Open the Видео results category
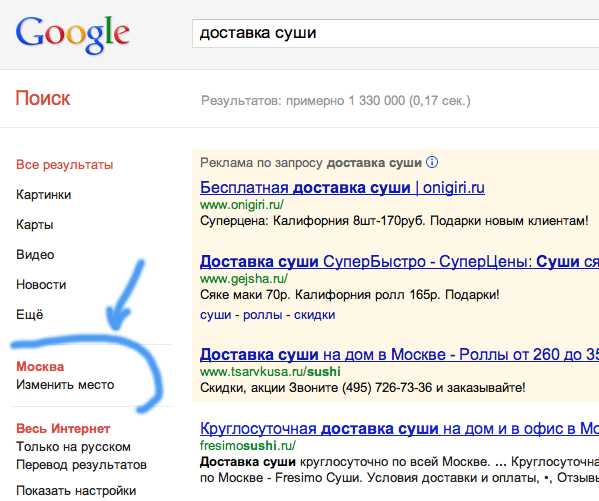This screenshot has height=501, width=599. tap(35, 255)
